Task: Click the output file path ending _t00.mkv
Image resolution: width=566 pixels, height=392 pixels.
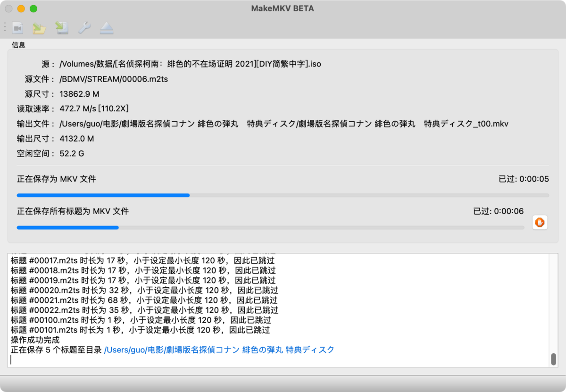Action: (284, 124)
